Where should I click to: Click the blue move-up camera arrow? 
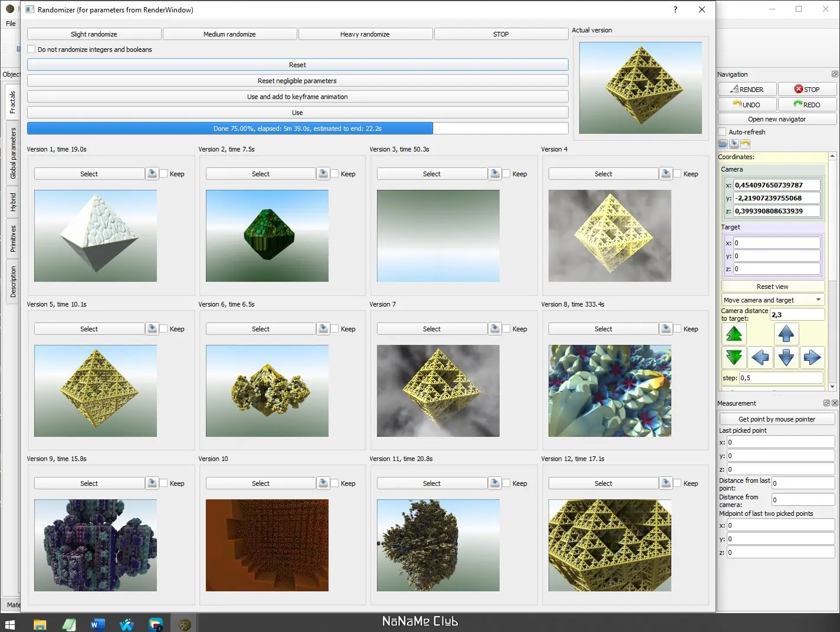click(x=786, y=334)
